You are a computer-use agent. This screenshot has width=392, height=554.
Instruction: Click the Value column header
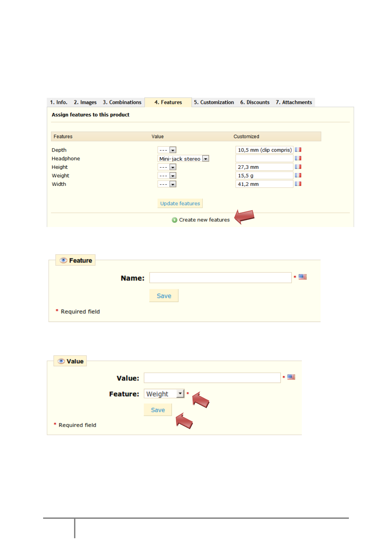[158, 137]
